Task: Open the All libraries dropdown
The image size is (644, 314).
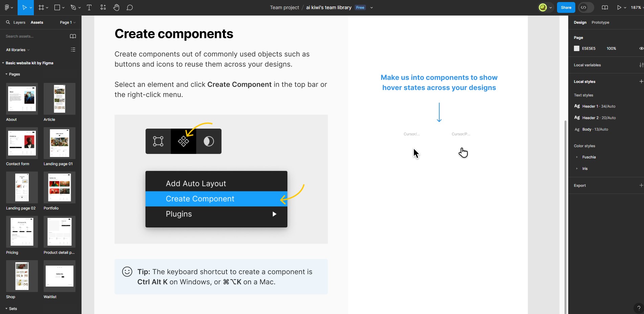Action: (18, 50)
